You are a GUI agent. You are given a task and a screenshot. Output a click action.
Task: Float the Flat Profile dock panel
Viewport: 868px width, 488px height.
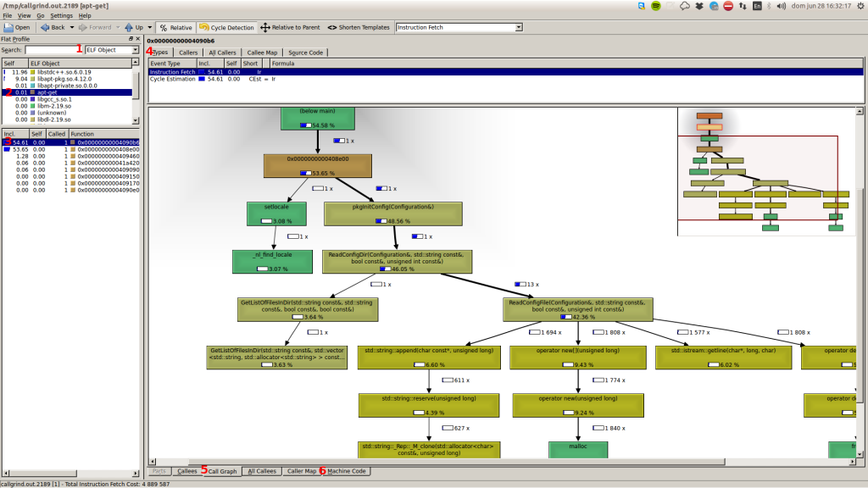pyautogui.click(x=131, y=39)
